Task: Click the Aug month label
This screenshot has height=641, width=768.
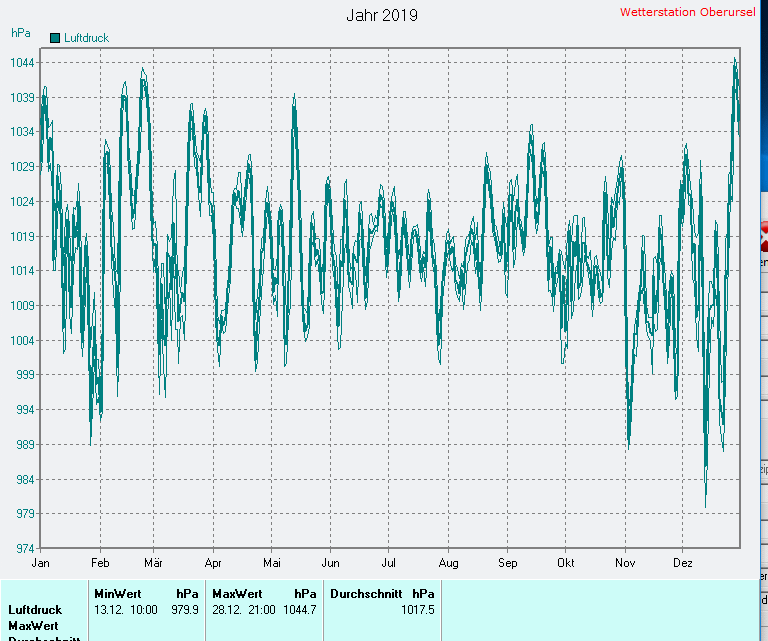Action: pos(448,563)
